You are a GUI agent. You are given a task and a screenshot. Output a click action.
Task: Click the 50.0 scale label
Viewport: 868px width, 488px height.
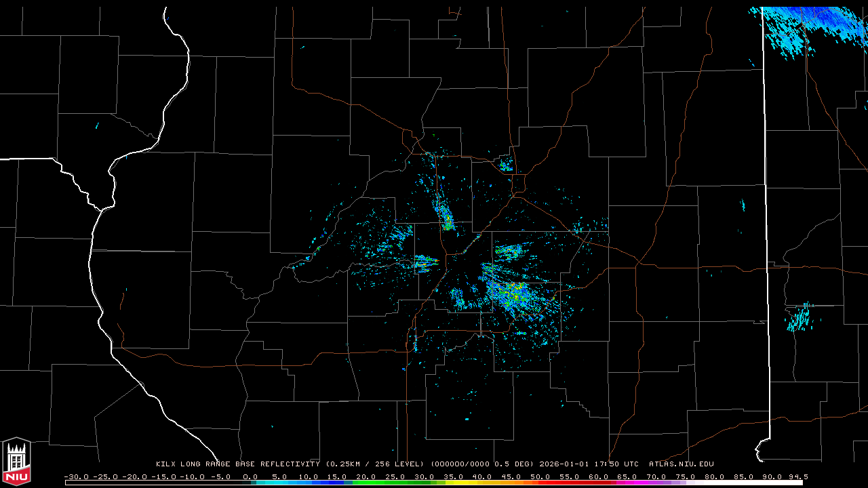(x=540, y=476)
